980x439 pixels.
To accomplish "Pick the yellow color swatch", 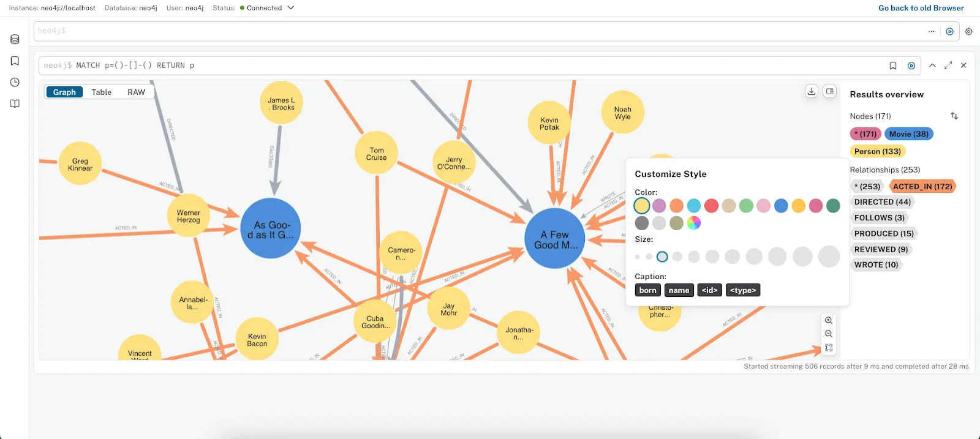I will click(x=642, y=206).
